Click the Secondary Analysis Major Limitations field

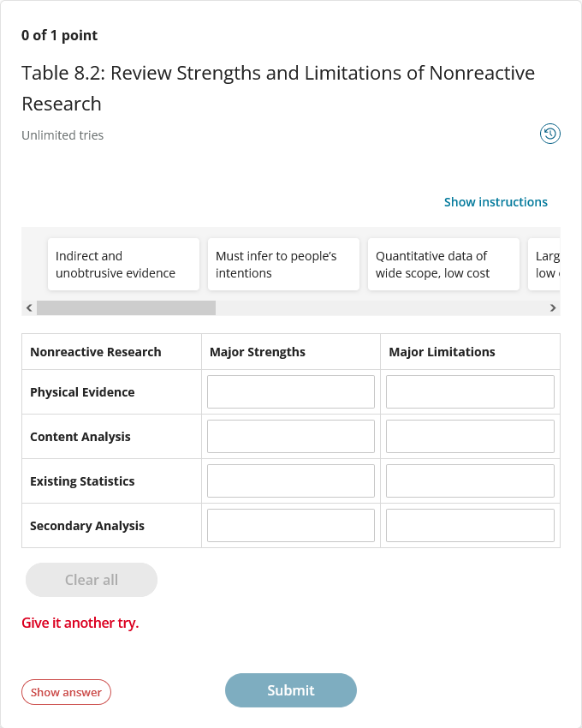[469, 525]
